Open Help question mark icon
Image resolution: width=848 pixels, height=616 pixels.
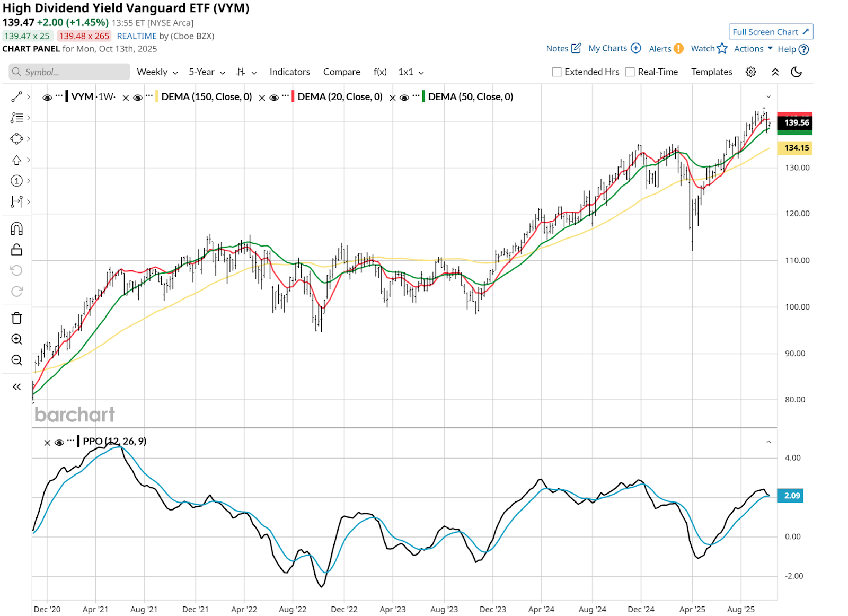803,49
